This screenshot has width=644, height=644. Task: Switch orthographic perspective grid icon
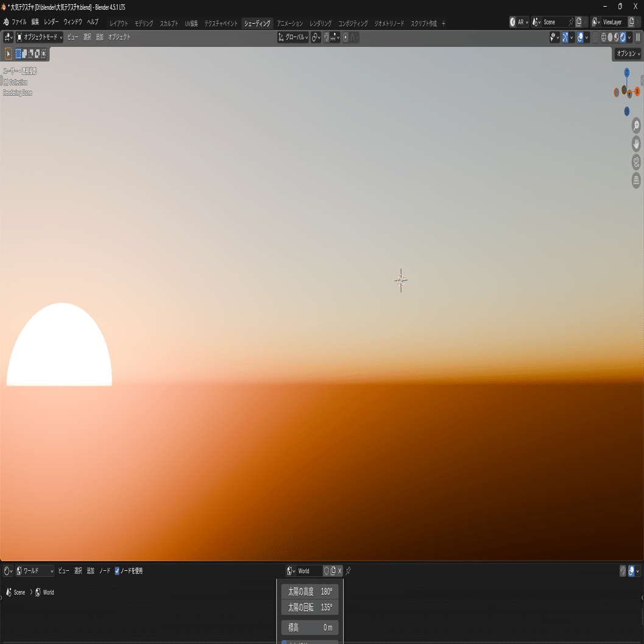[x=636, y=180]
